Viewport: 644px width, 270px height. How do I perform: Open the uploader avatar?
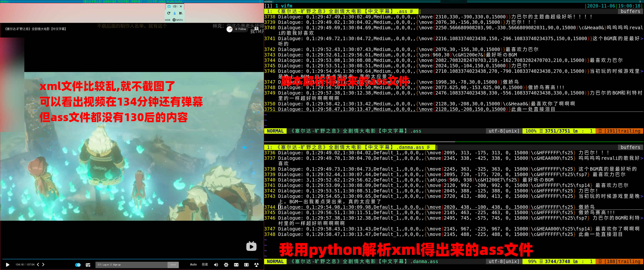pyautogui.click(x=230, y=29)
